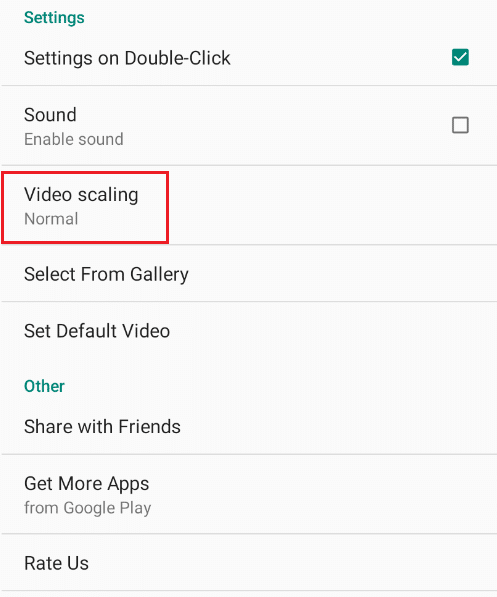Tap the empty checkbox square beside Sound
The height and width of the screenshot is (597, 497).
[x=460, y=125]
